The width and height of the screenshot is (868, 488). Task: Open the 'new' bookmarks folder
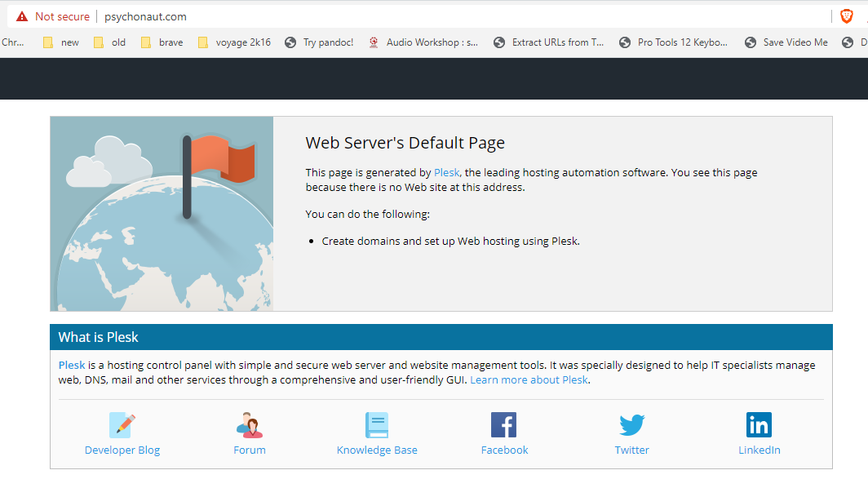[61, 42]
